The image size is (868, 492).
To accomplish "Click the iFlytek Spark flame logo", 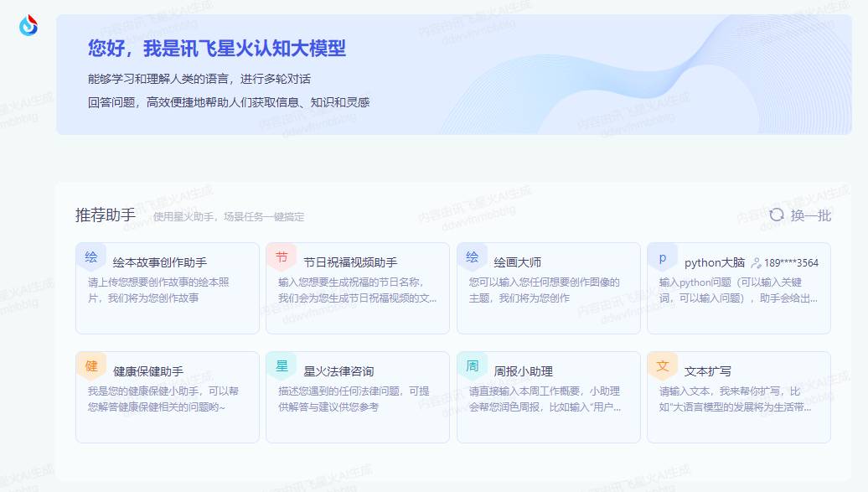I will pos(28,26).
